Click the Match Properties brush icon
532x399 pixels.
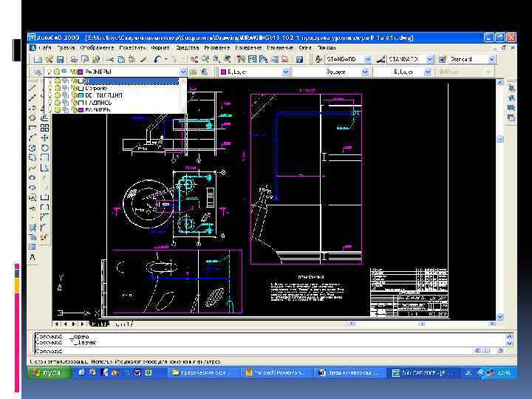143,60
